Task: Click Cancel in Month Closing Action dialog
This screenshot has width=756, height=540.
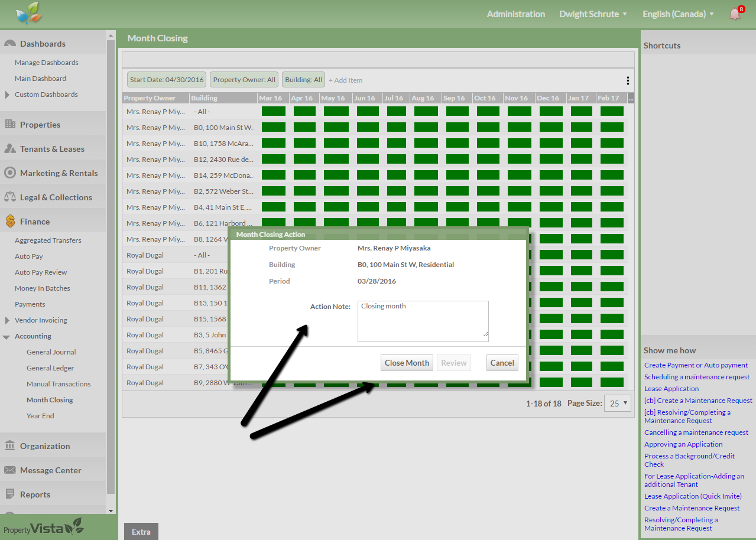Action: point(502,363)
